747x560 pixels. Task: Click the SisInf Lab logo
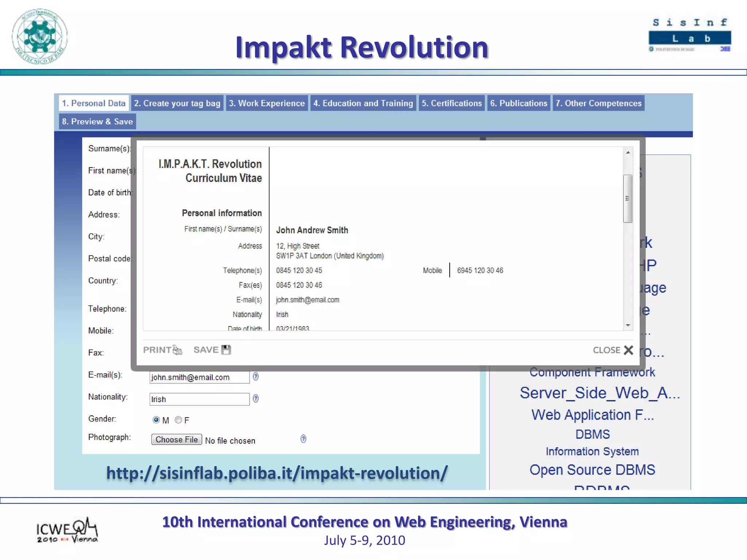[x=689, y=35]
